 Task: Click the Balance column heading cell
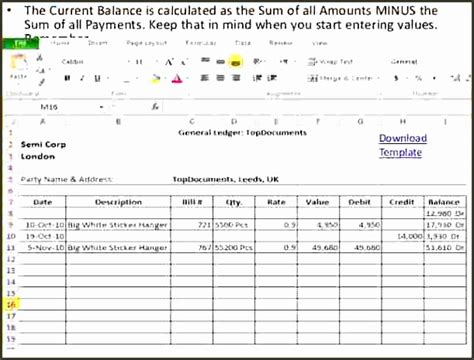pyautogui.click(x=445, y=202)
